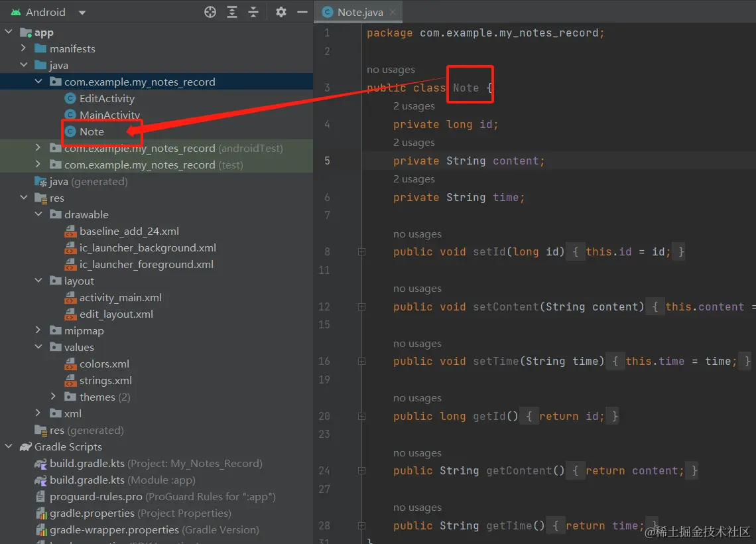This screenshot has width=756, height=544.
Task: Expand the manifests folder
Action: click(x=23, y=48)
